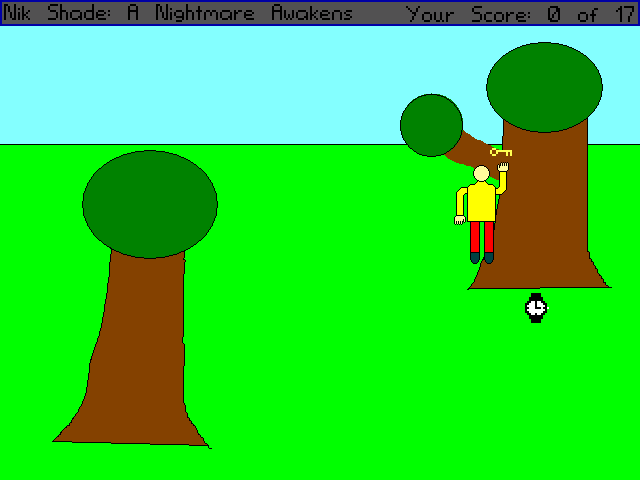The image size is (640, 480).
Task: Click the golden key on the tree branch
Action: 501,152
